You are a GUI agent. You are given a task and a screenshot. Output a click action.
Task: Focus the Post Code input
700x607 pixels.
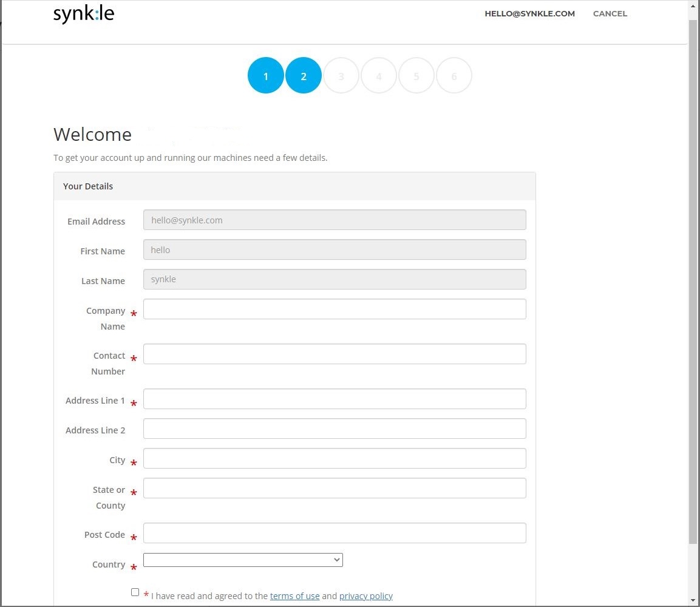[335, 533]
